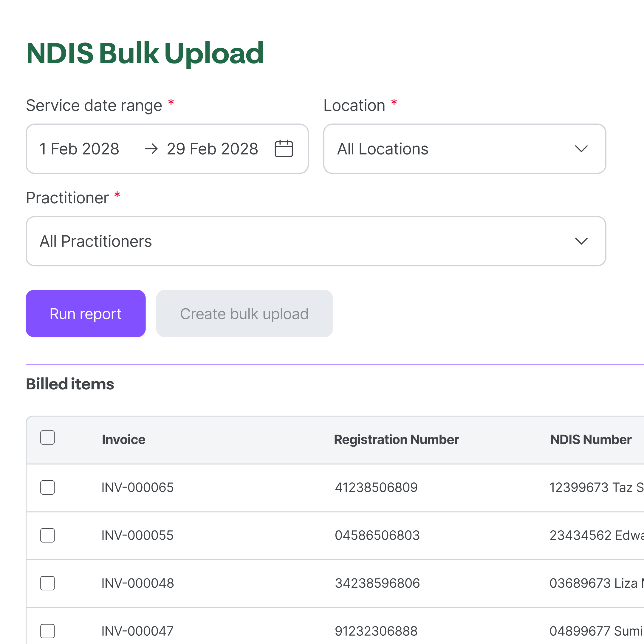
Task: Sort by Registration Number column header
Action: coord(396,440)
